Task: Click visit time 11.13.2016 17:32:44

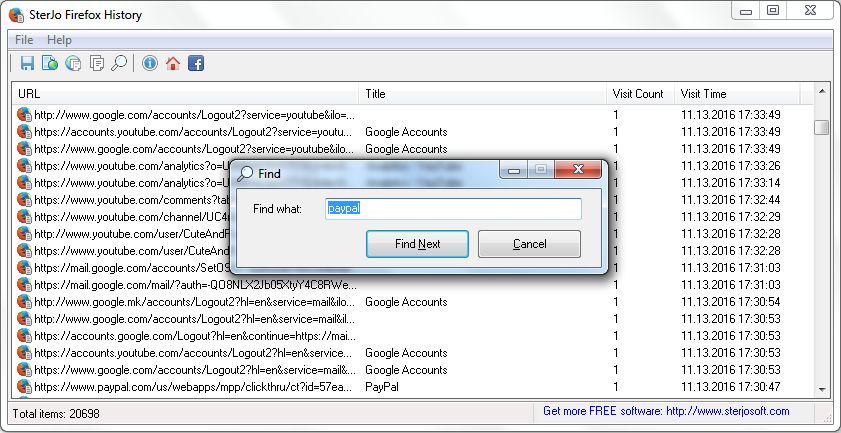Action: (x=731, y=200)
